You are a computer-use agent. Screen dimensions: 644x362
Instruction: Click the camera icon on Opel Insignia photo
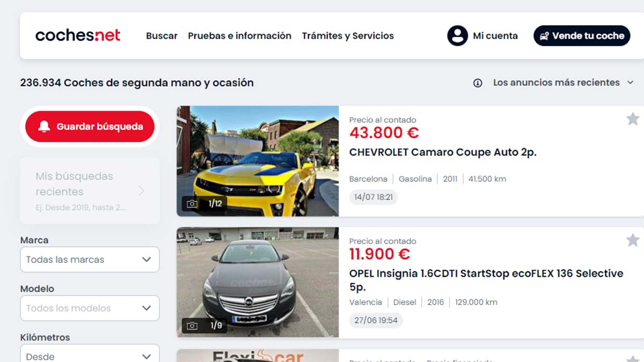tap(192, 326)
